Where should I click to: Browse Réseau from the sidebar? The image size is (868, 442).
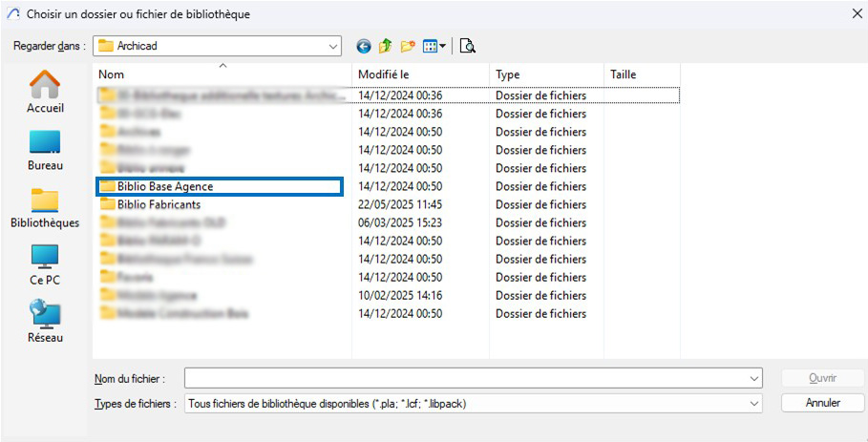point(45,322)
